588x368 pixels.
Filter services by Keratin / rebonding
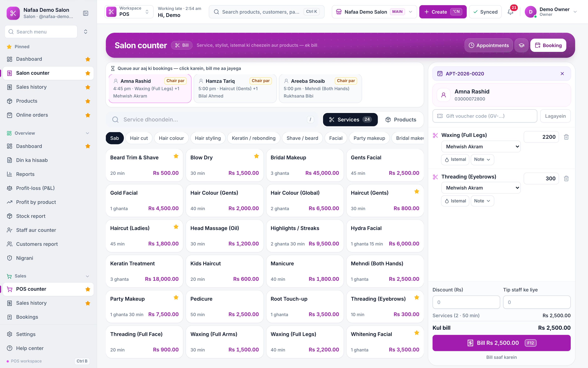tap(253, 138)
